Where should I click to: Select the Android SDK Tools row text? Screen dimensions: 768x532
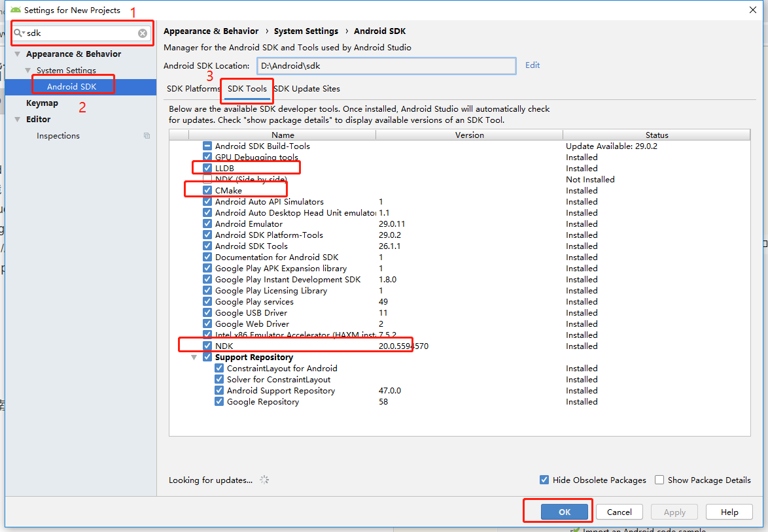(x=251, y=246)
